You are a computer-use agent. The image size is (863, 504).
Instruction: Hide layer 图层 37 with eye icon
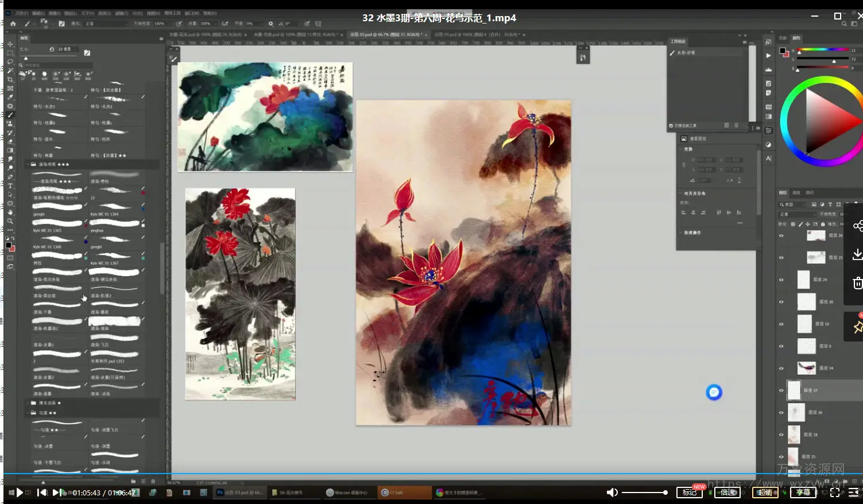click(x=781, y=390)
